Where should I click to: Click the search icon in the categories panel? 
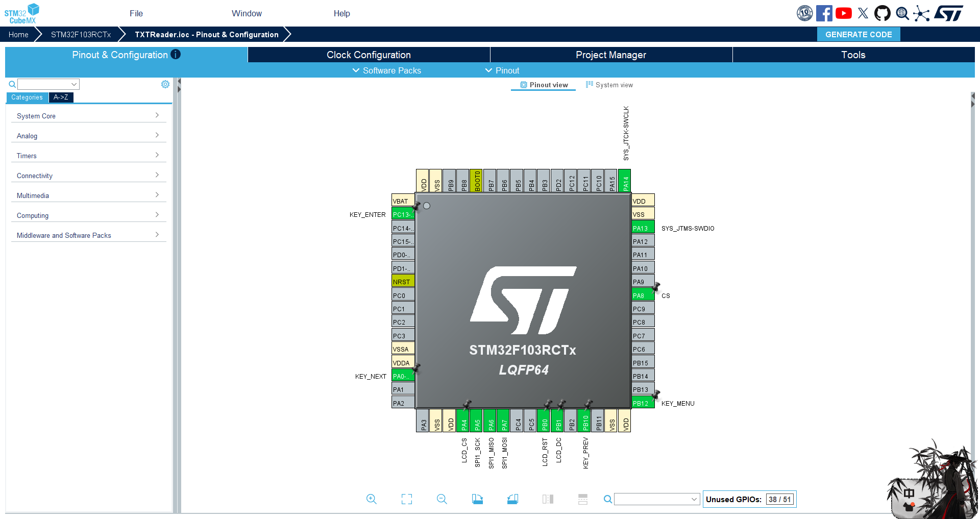pyautogui.click(x=12, y=84)
